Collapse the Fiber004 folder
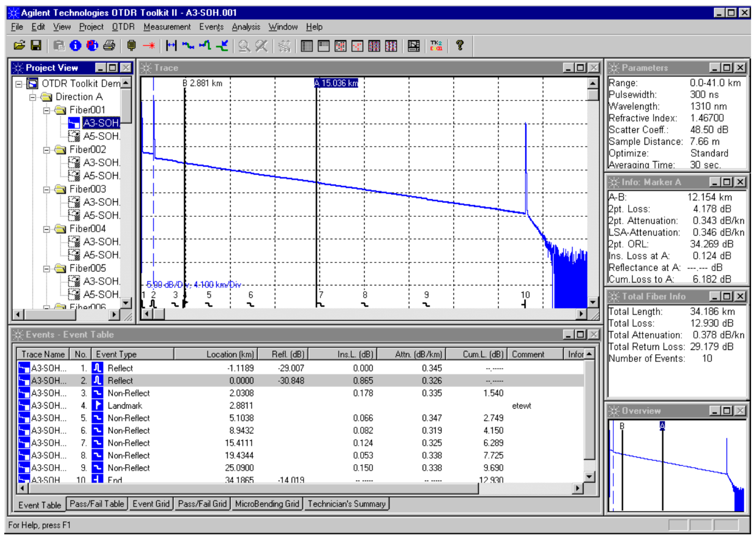The width and height of the screenshot is (756, 540). coord(46,229)
